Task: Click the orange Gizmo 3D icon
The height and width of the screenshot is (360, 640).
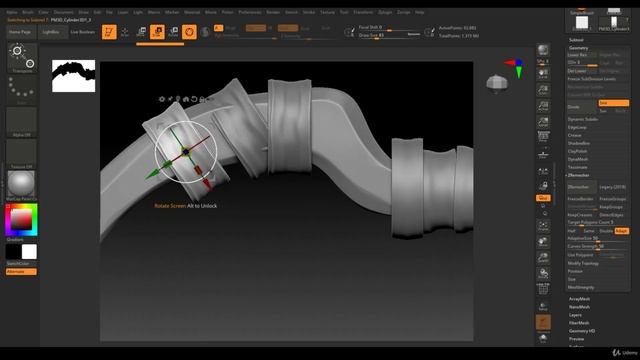Action: pyautogui.click(x=189, y=32)
